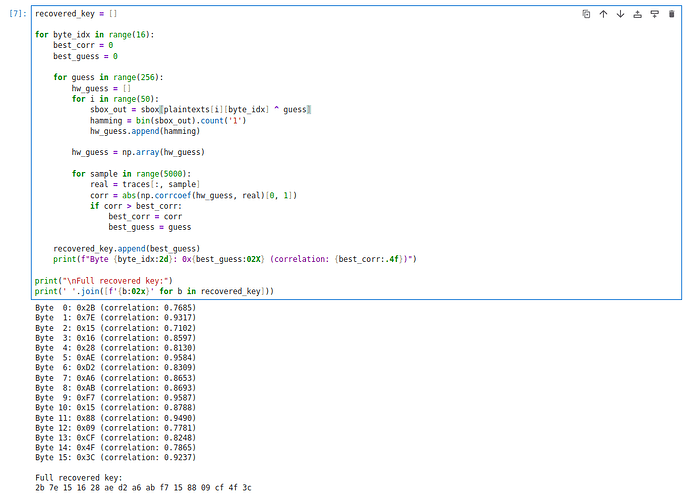Click the 'best_corr = 0' code line
This screenshot has width=690, height=495.
(83, 45)
